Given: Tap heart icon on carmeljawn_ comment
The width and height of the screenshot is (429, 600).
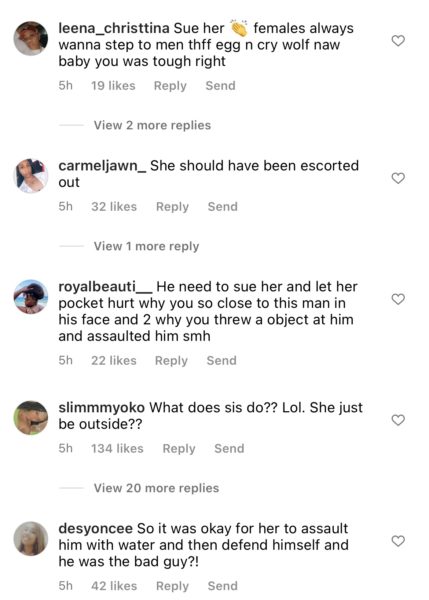Looking at the screenshot, I should [x=398, y=178].
